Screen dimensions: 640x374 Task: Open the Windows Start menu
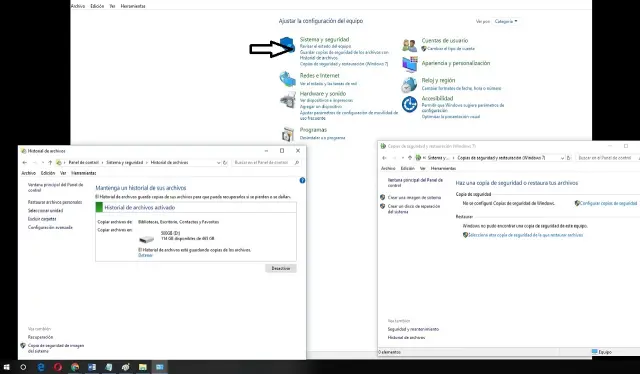tap(7, 367)
